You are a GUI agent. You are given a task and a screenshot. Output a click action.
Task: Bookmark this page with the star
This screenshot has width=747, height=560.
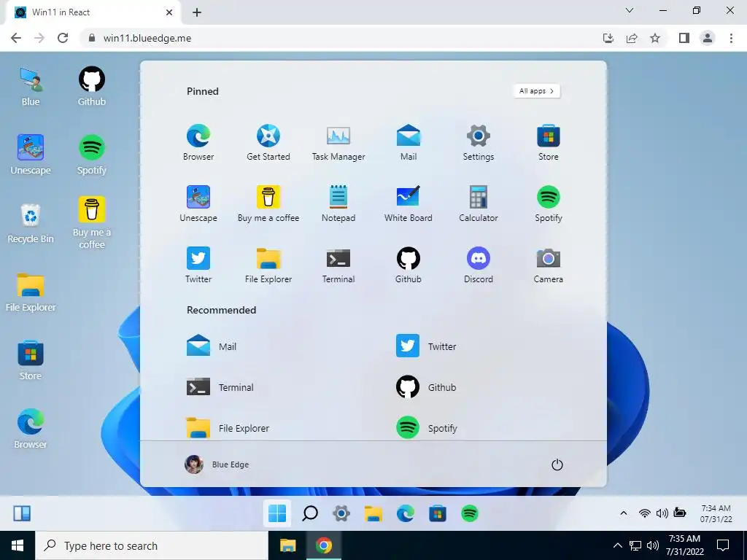[655, 38]
